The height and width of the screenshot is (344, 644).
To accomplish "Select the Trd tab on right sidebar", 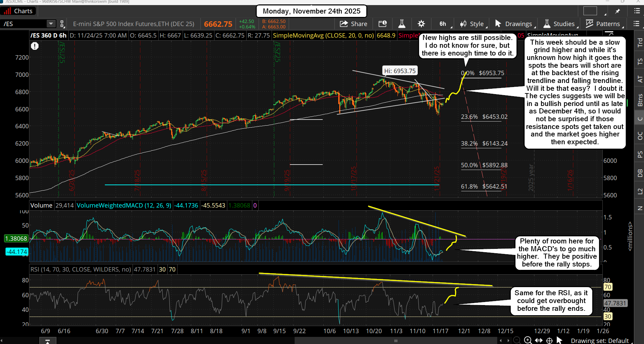I will [640, 42].
